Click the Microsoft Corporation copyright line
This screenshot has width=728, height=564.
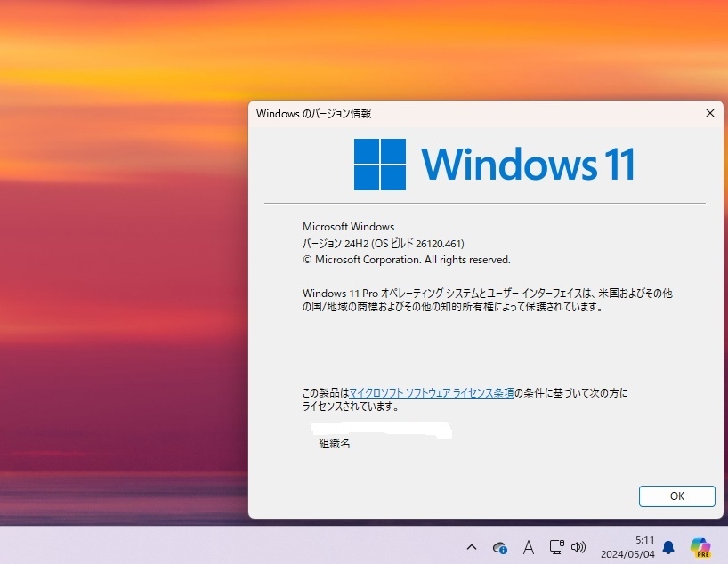407,260
